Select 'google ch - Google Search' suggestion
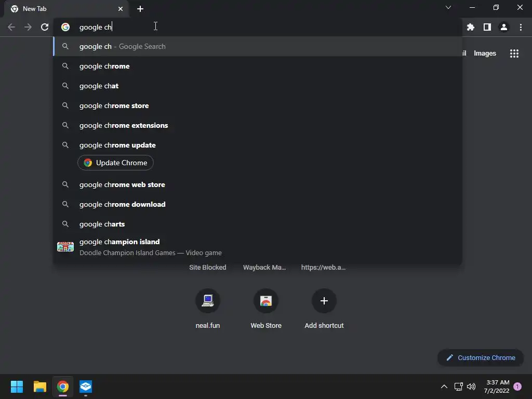 tap(258, 46)
